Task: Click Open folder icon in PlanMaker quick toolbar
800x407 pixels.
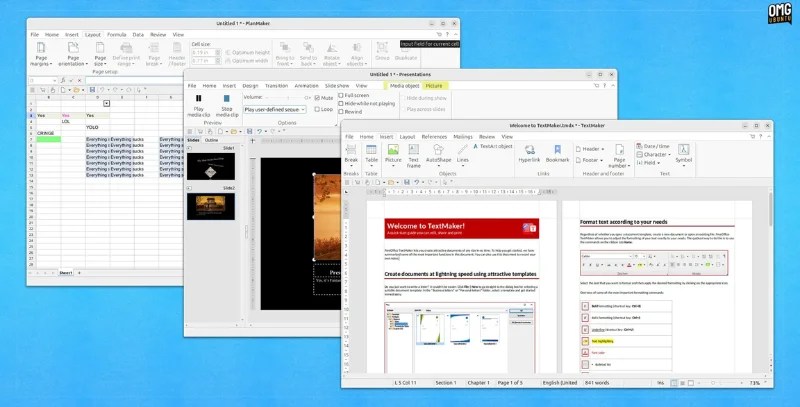Action: [x=77, y=90]
